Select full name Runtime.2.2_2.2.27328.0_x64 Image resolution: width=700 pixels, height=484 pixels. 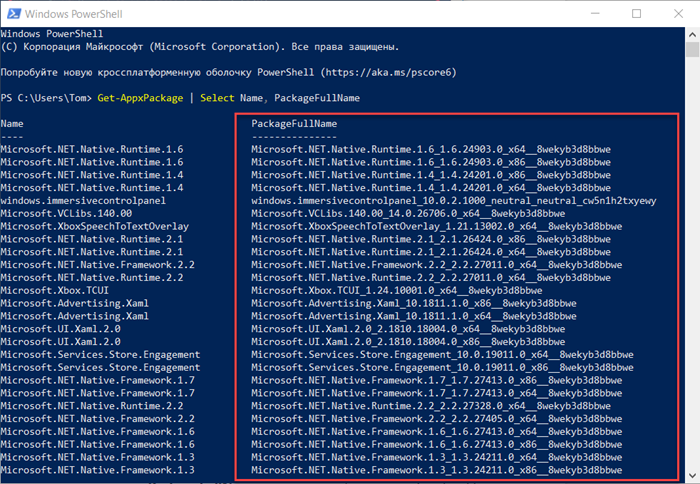431,406
